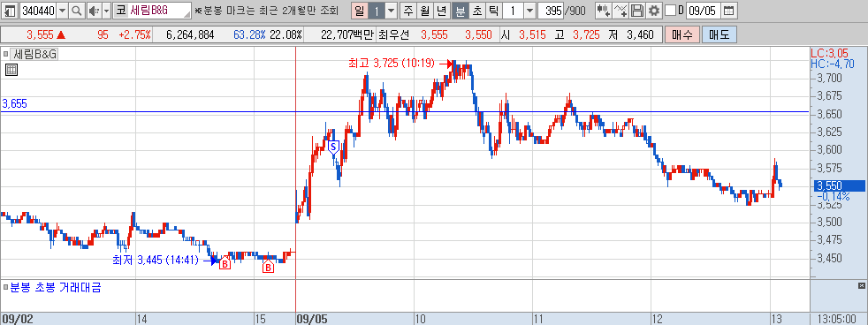
Task: Click the 매도 sell button
Action: pyautogui.click(x=720, y=34)
